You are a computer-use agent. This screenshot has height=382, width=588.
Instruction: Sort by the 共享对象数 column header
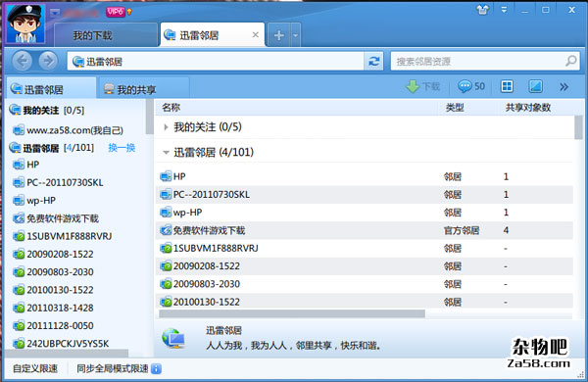[x=527, y=108]
